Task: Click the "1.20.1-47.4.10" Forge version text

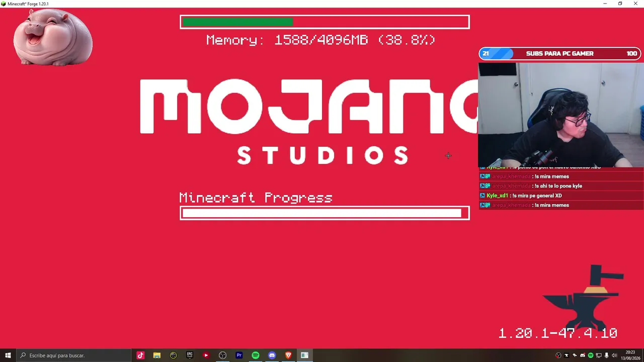Action: [x=557, y=333]
